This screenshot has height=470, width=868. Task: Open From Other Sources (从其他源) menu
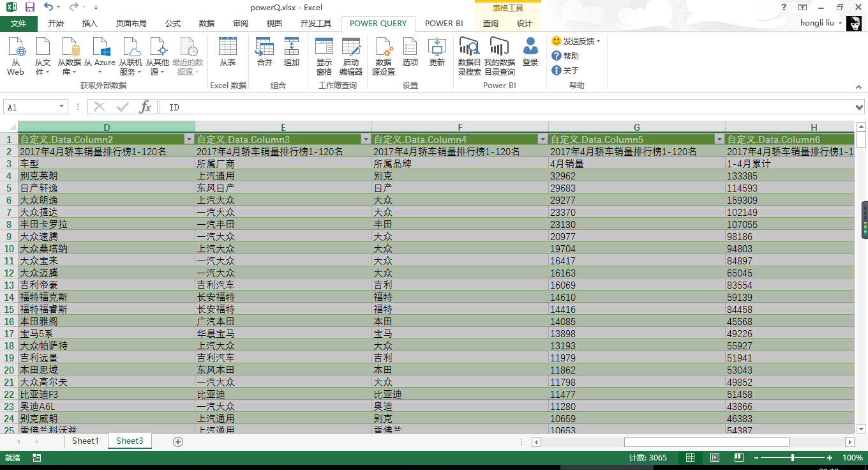[158, 56]
